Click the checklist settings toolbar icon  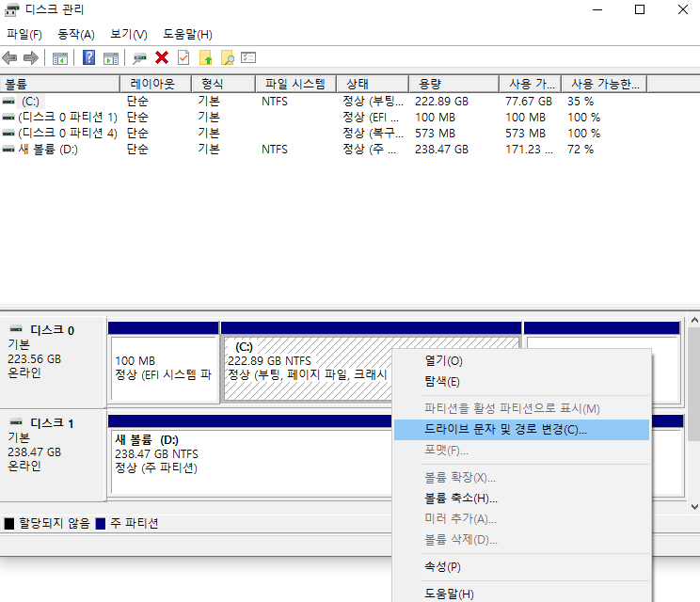tap(248, 57)
